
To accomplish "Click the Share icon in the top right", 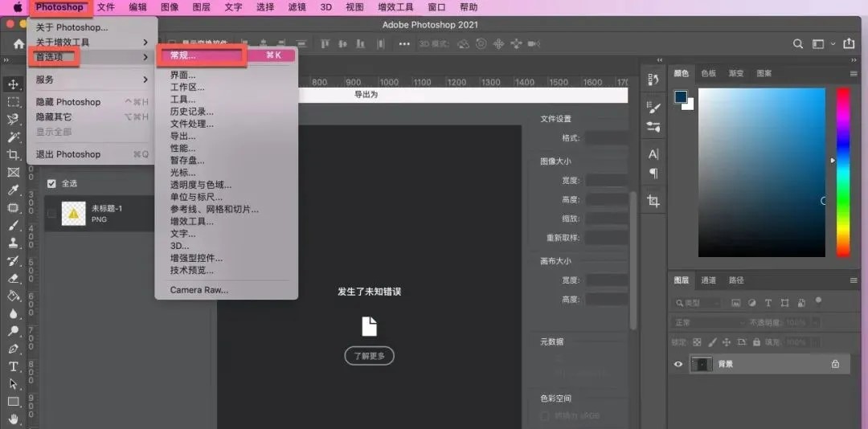I will click(x=849, y=43).
